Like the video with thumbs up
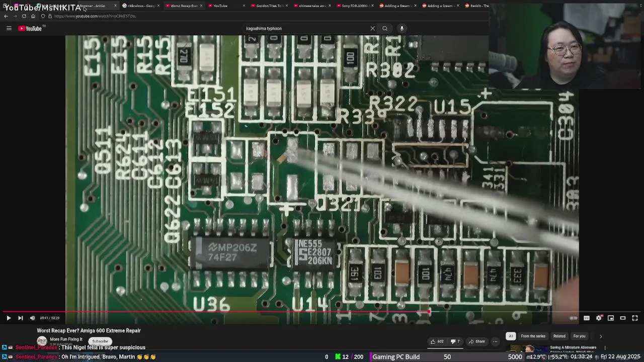 coord(437,341)
